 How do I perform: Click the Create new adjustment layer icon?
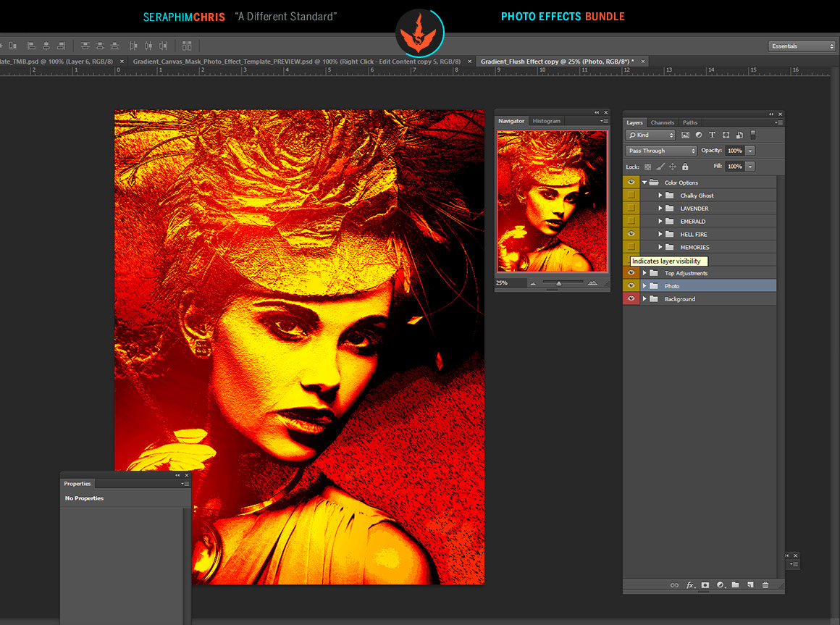tap(721, 585)
